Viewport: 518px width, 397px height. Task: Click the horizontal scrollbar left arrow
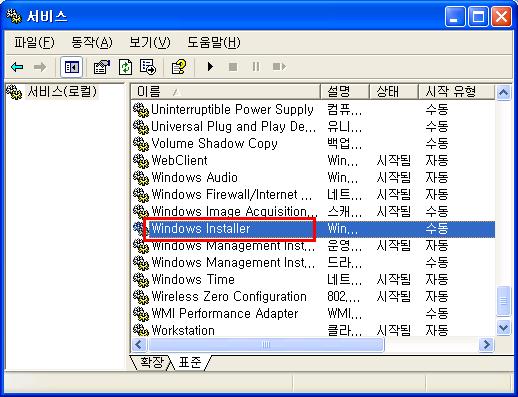(139, 344)
